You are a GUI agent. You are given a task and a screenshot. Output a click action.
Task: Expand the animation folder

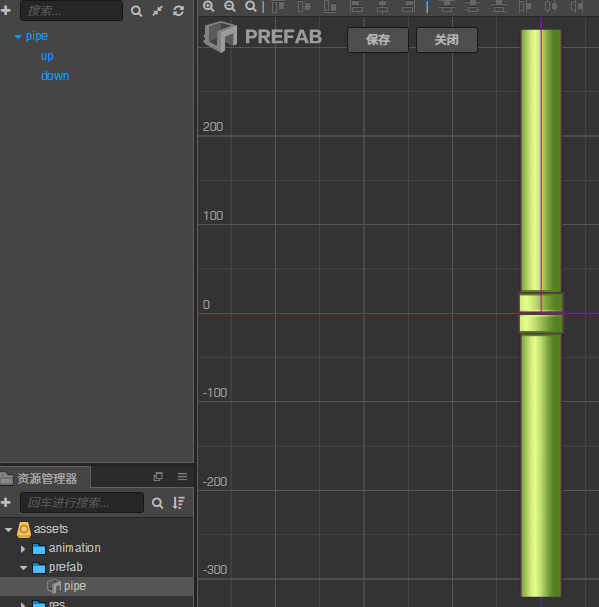tap(22, 549)
